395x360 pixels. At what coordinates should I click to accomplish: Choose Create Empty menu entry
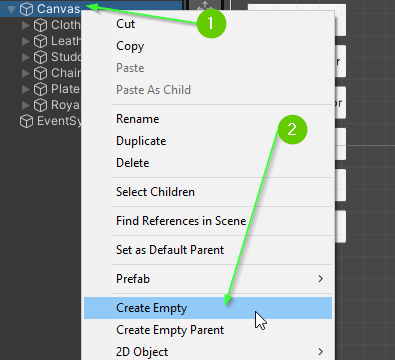coord(208,308)
